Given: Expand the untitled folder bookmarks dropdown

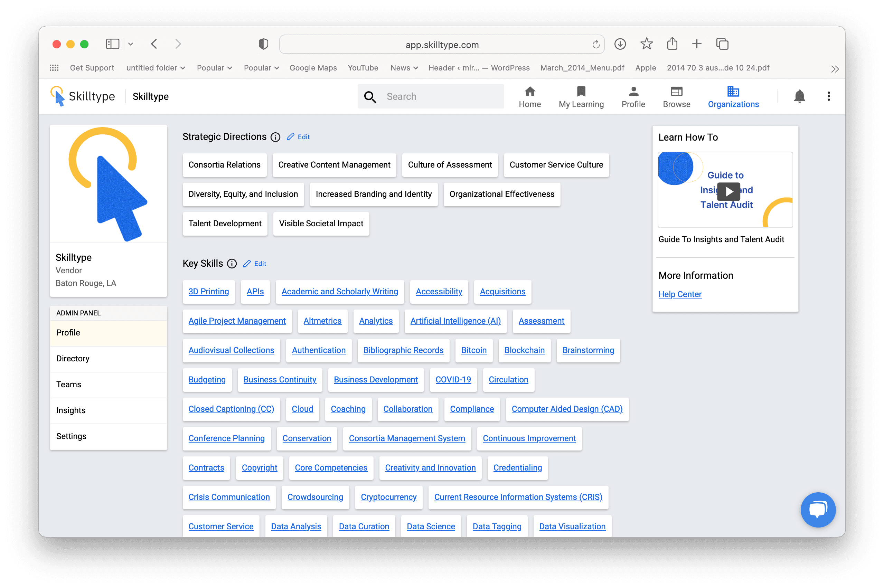Looking at the screenshot, I should pyautogui.click(x=156, y=68).
